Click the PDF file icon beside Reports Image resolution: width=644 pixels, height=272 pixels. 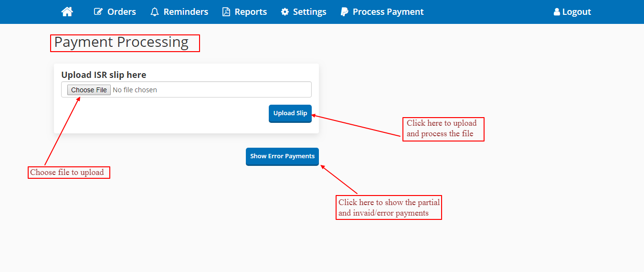coord(226,12)
